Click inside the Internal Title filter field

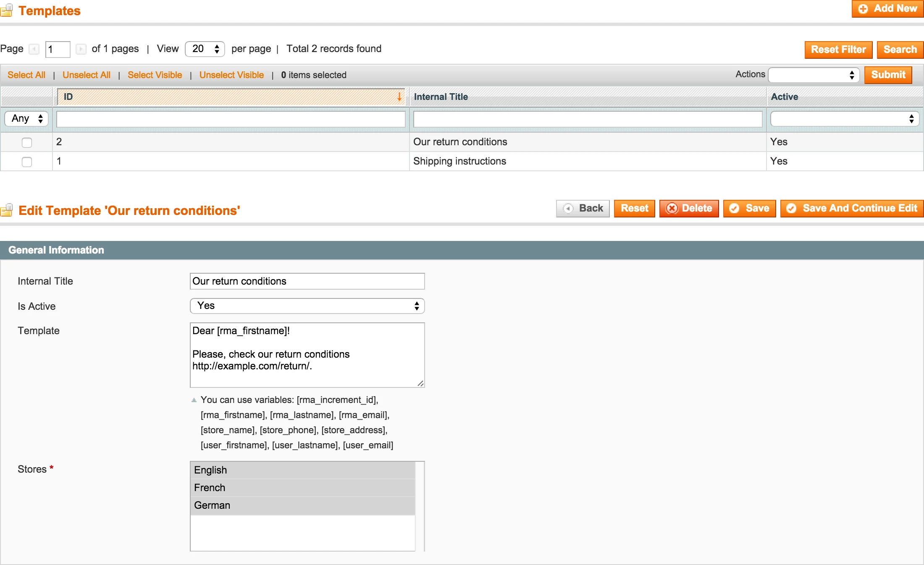(588, 119)
